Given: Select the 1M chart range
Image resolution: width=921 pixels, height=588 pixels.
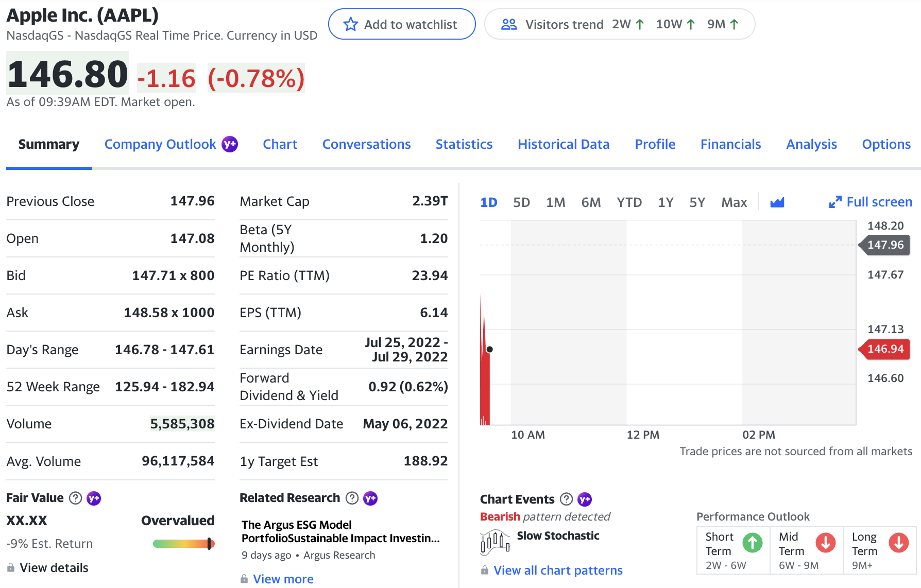Looking at the screenshot, I should (556, 202).
